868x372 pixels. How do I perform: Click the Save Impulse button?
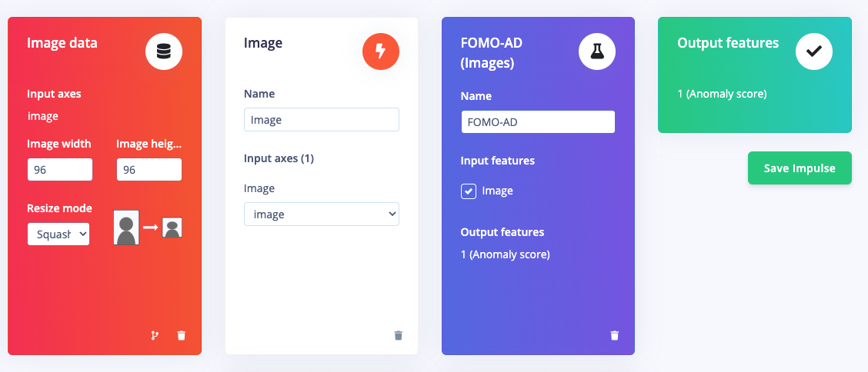point(800,168)
